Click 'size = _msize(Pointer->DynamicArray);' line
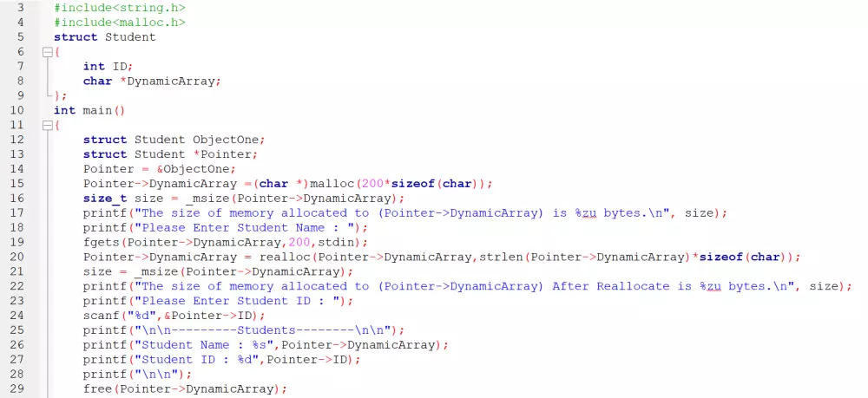 point(218,271)
